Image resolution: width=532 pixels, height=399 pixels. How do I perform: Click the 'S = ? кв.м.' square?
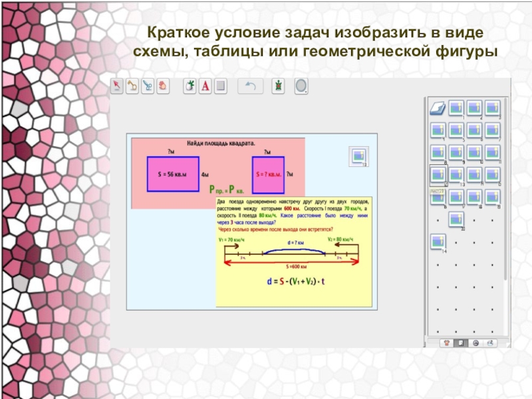click(268, 175)
